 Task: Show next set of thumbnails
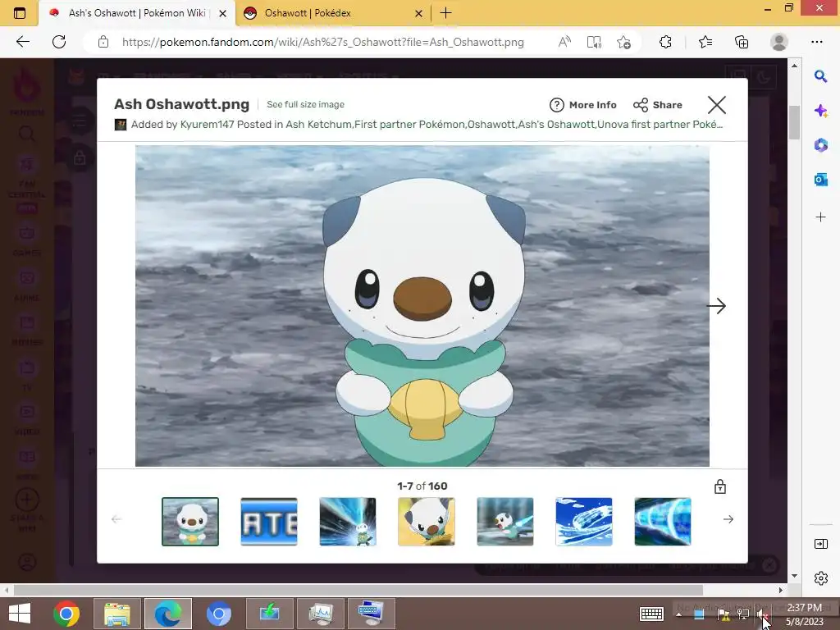728,519
